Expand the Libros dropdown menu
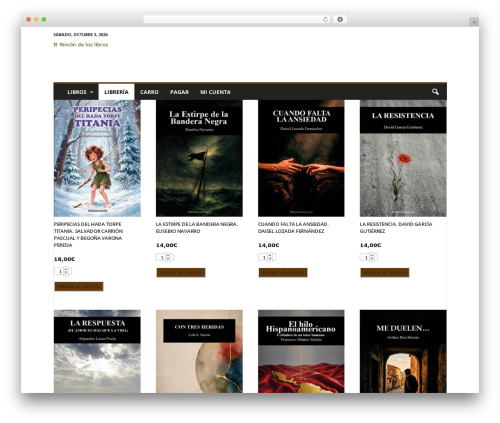This screenshot has height=423, width=500. pyautogui.click(x=80, y=92)
